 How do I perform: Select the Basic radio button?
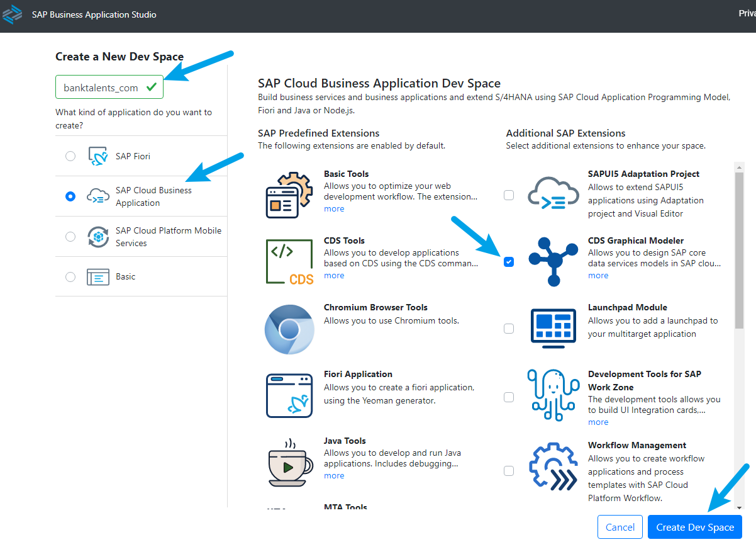click(x=70, y=277)
